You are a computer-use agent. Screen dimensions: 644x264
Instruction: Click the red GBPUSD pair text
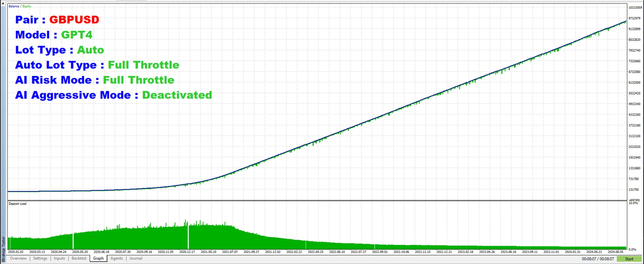point(74,20)
